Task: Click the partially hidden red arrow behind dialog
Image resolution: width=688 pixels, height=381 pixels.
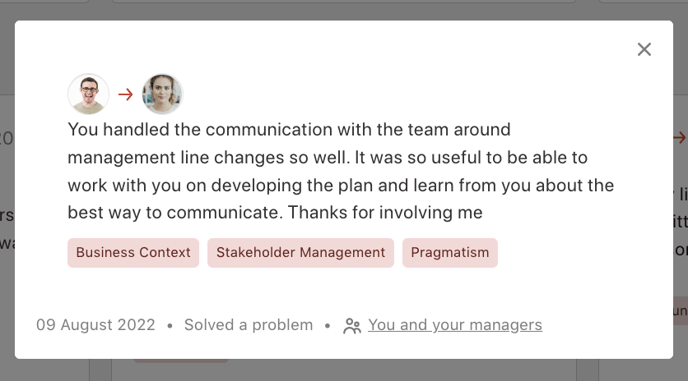Action: [680, 137]
